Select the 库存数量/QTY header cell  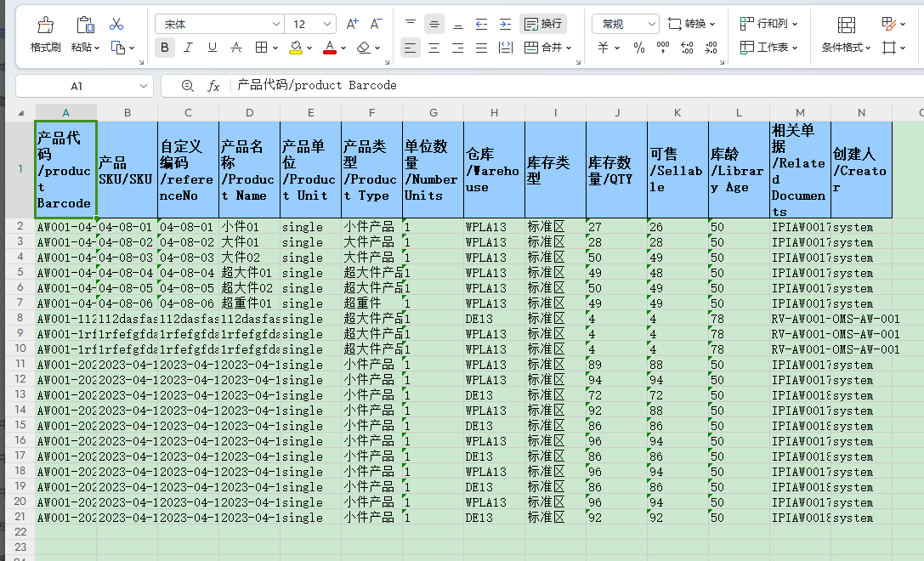click(616, 170)
